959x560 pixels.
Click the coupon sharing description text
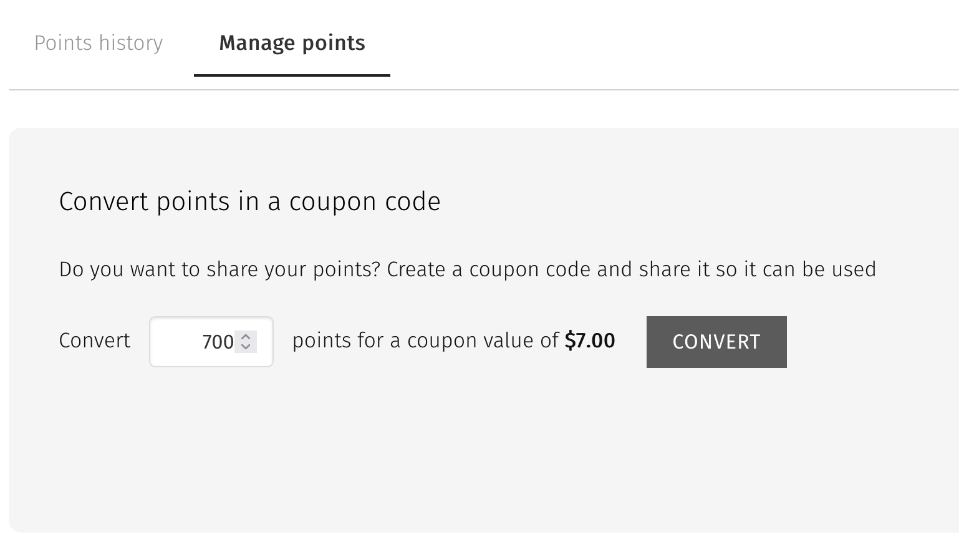[x=467, y=269]
